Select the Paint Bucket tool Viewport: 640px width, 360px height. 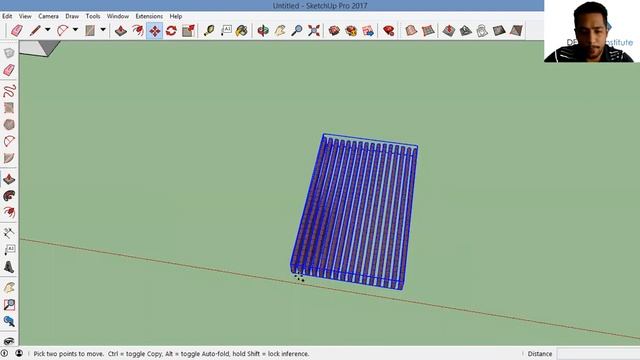(242, 31)
